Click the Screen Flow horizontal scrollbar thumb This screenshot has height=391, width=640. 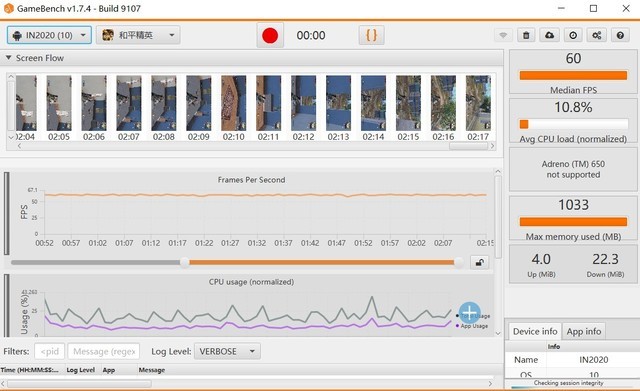point(468,146)
